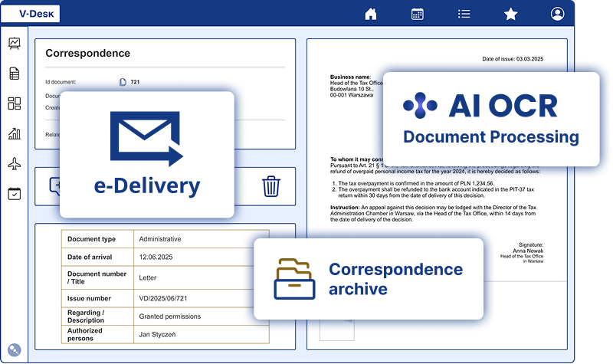Viewport: 613px width, 364px height.
Task: Click the Date of arrival label
Action: 90,257
